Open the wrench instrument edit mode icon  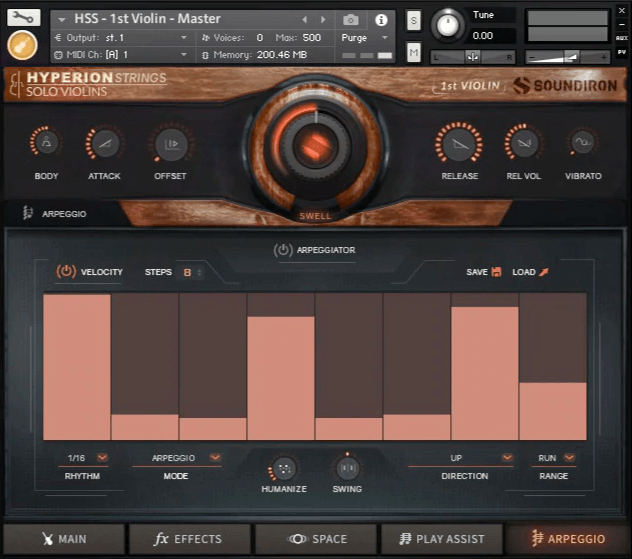pos(24,17)
